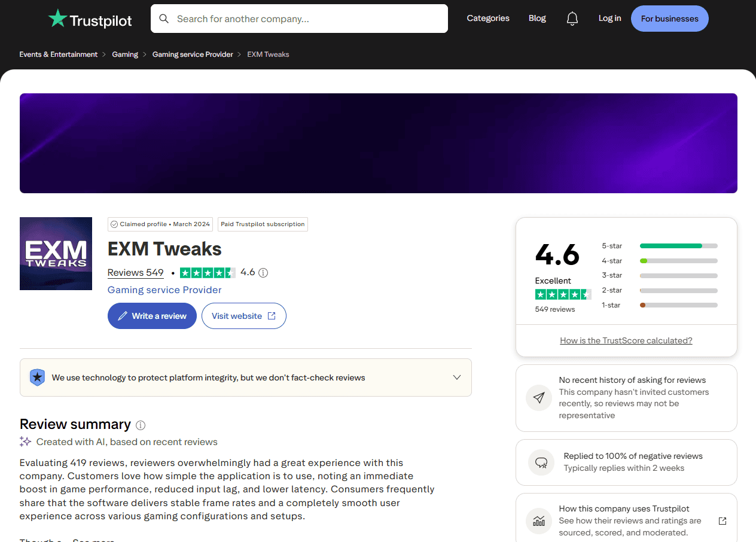Click the chart icon for Trustpilot usage
The image size is (756, 542).
[539, 521]
